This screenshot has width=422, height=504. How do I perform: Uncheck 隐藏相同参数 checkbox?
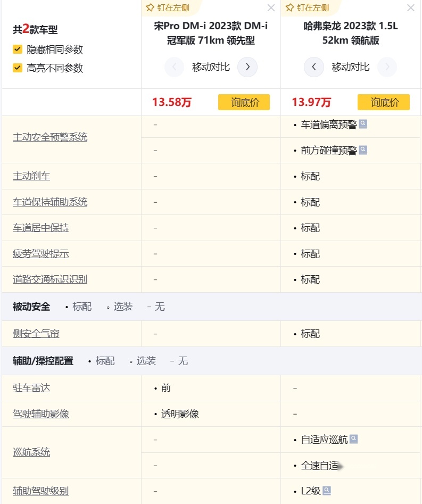(18, 49)
